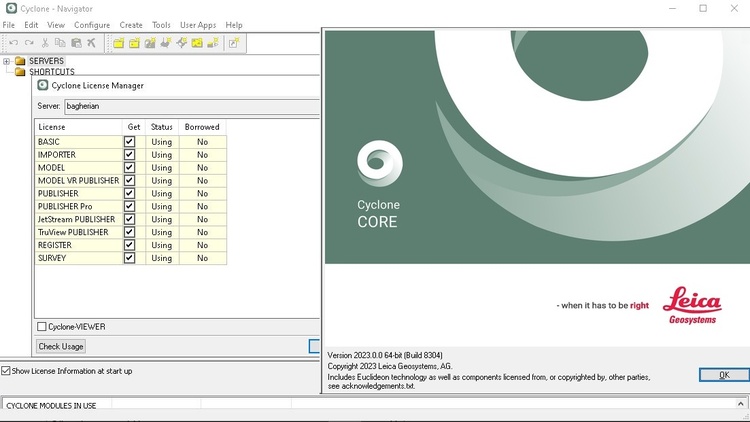
Task: Click OK on the About dialog
Action: point(724,375)
